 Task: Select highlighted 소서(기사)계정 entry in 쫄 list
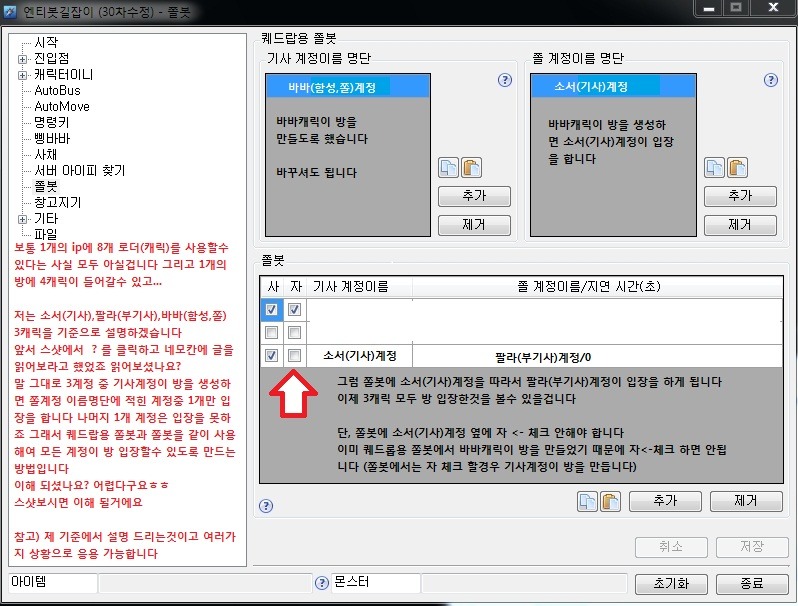tap(613, 87)
